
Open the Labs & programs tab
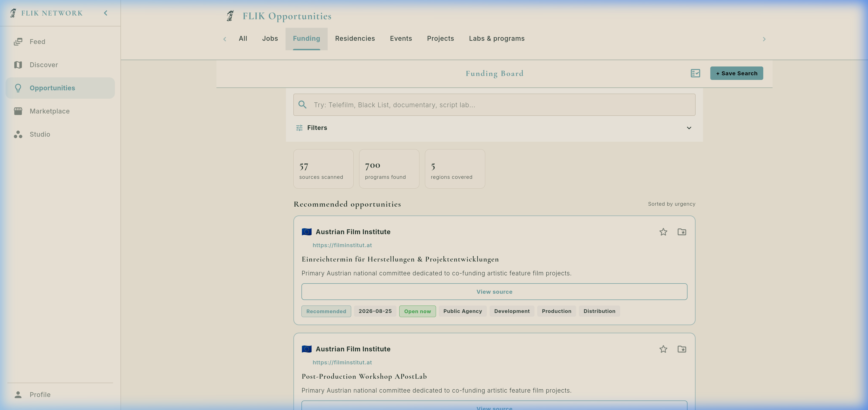point(497,39)
